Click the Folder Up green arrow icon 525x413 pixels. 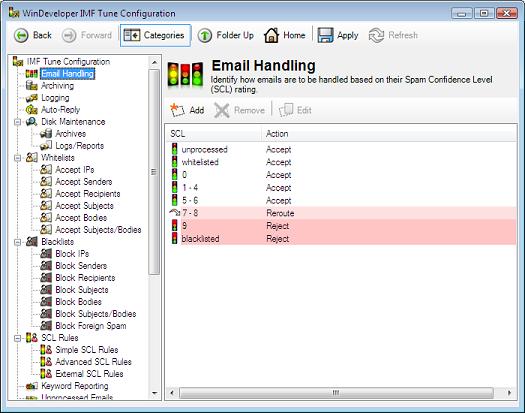click(205, 36)
